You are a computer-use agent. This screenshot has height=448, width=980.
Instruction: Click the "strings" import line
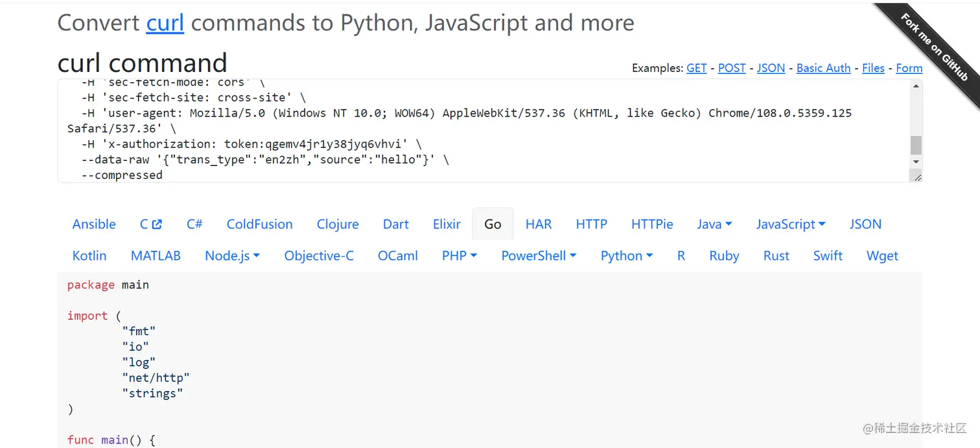click(152, 394)
